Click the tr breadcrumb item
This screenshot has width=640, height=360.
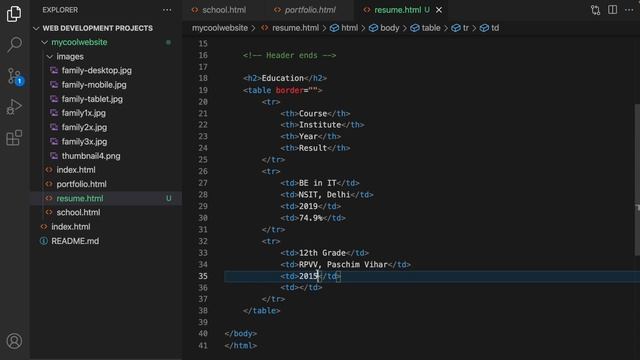tap(466, 28)
